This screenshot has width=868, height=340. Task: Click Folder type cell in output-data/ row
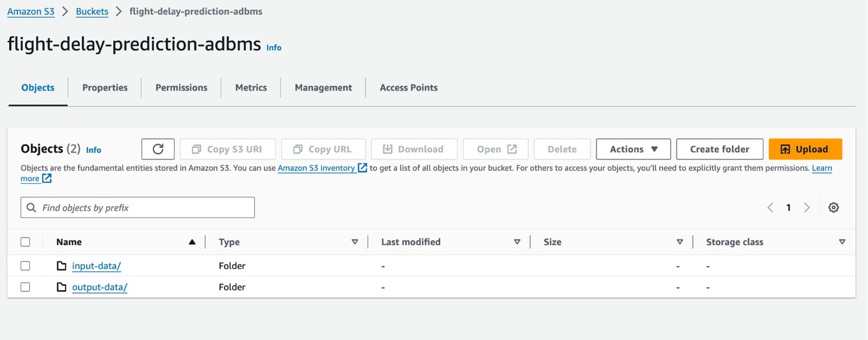pyautogui.click(x=232, y=287)
